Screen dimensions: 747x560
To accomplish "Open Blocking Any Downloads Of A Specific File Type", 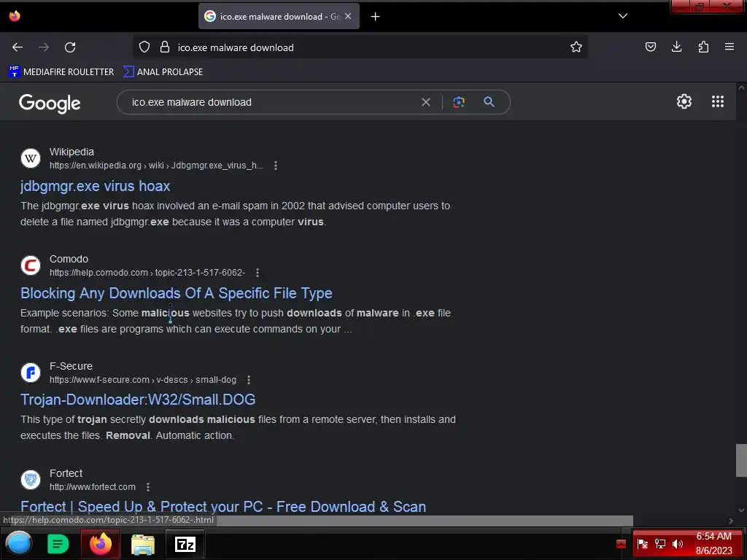I will click(177, 293).
